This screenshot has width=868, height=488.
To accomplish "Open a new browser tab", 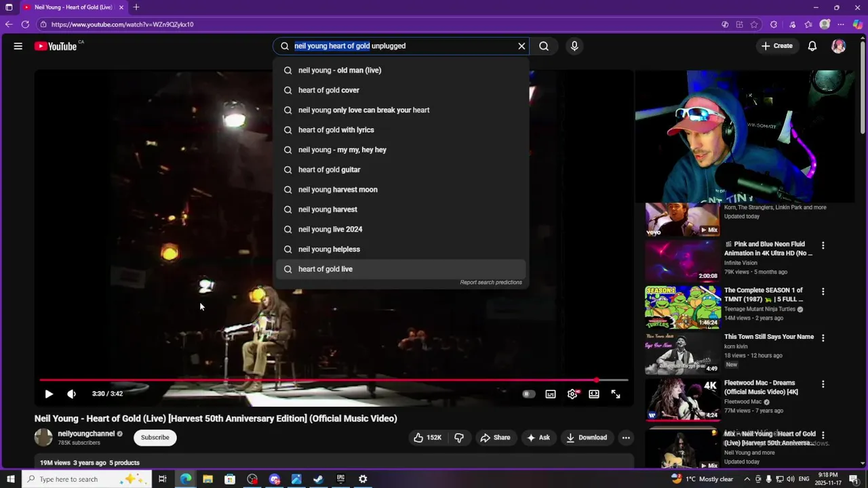I will coord(136,7).
